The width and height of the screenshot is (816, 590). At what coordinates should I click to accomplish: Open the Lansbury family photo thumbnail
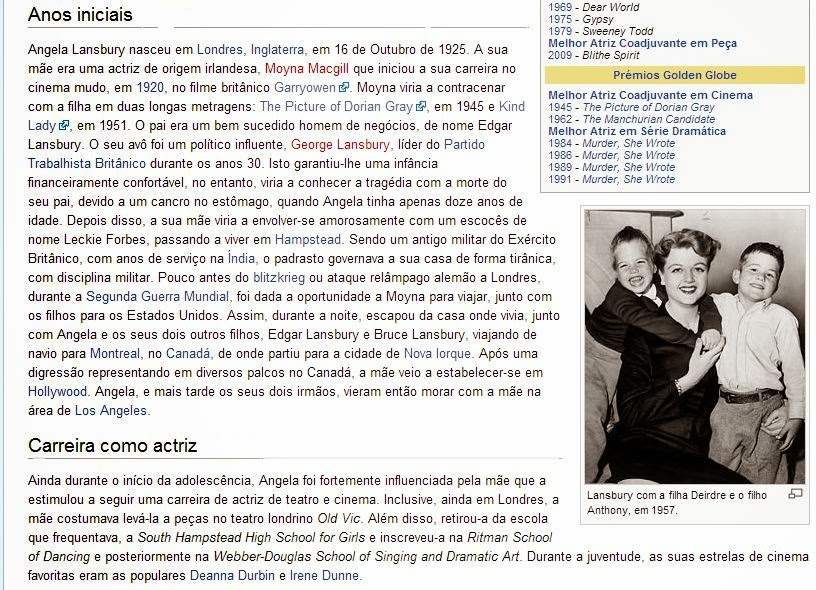pyautogui.click(x=695, y=347)
